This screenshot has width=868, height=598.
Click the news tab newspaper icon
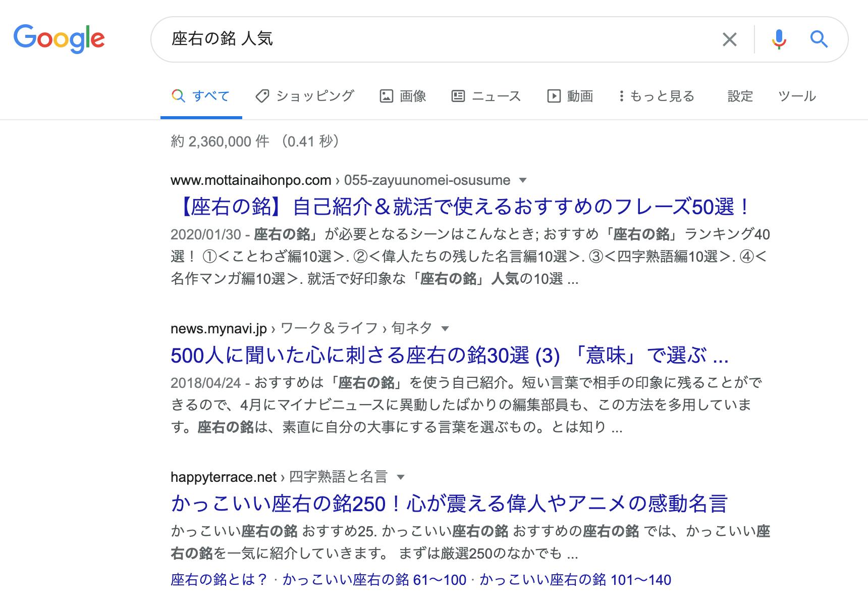coord(458,96)
